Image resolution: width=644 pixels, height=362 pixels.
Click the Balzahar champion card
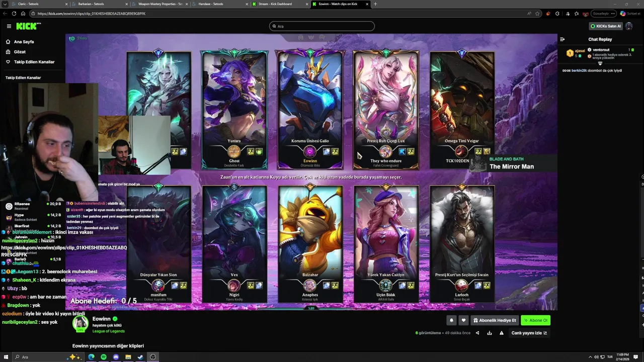pos(310,244)
